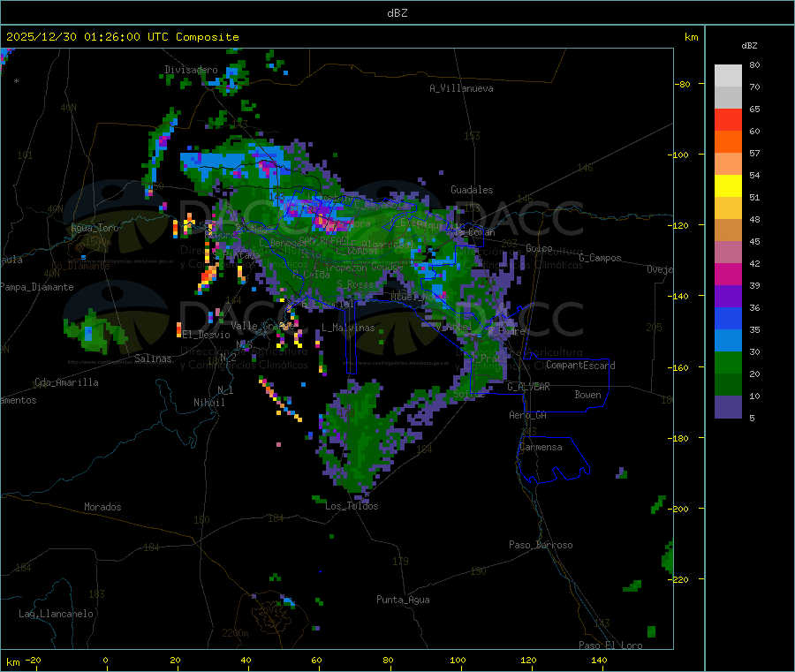Click the 'dBZ' heading above the color scale

(749, 46)
